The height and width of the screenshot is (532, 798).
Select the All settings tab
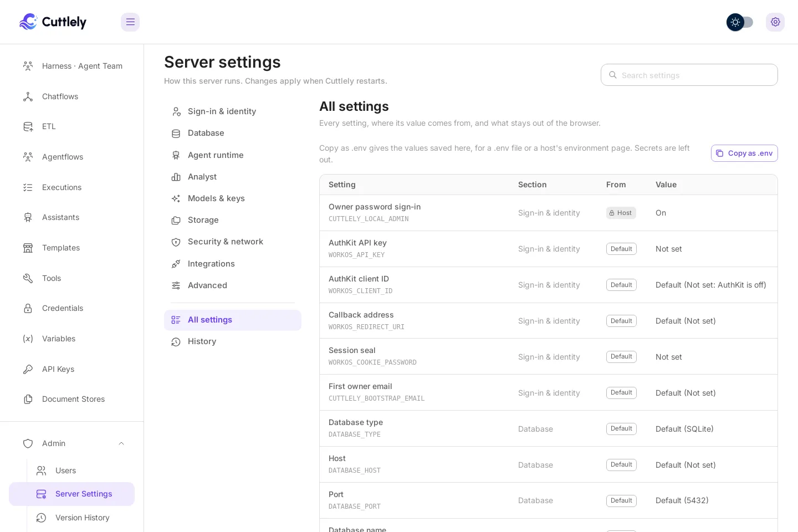[x=233, y=320]
